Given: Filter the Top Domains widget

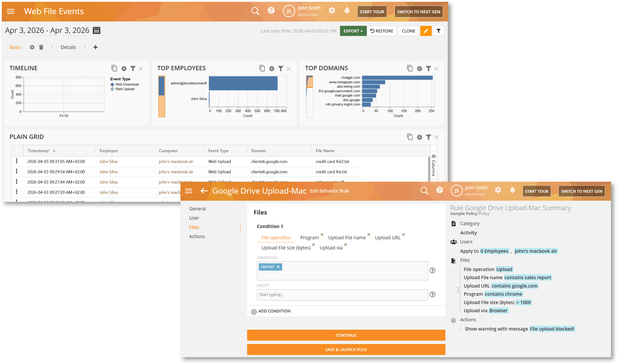Looking at the screenshot, I should tap(428, 69).
